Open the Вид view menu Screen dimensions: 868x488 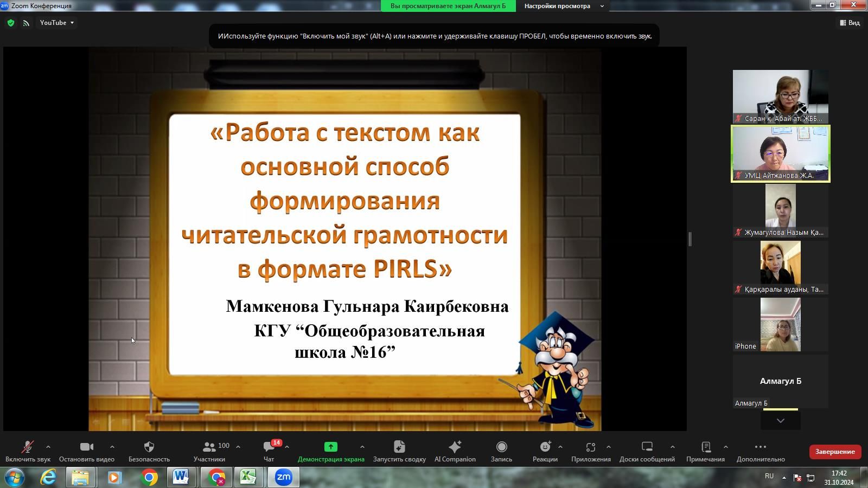coord(850,23)
